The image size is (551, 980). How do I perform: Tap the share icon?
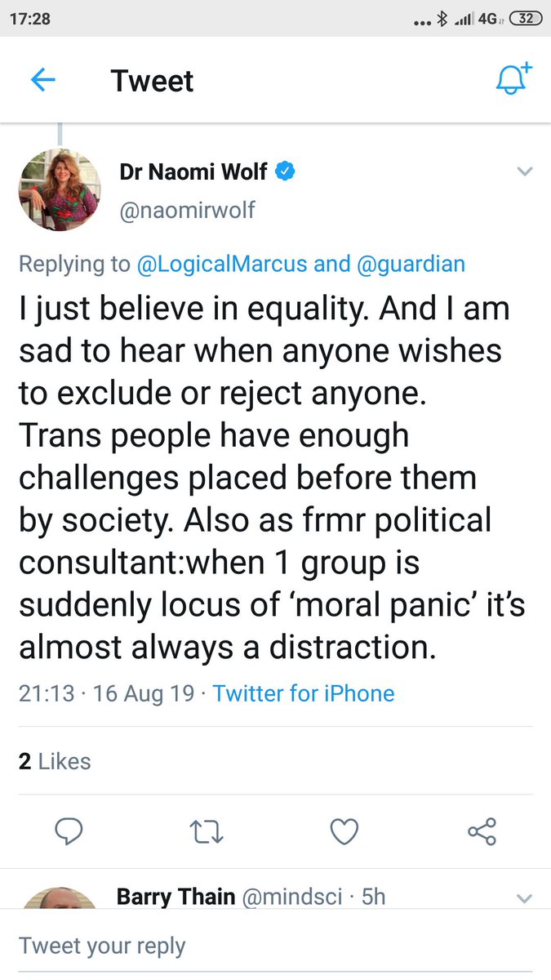482,831
